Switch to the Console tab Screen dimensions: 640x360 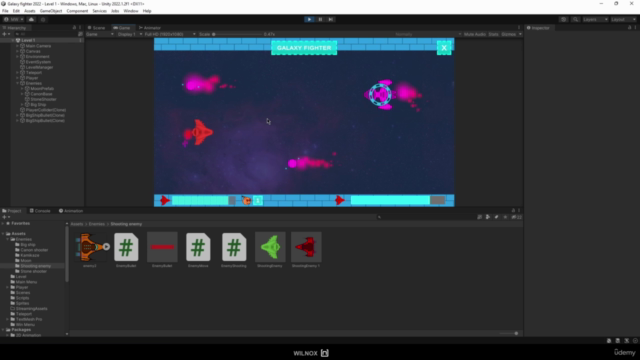pyautogui.click(x=40, y=211)
